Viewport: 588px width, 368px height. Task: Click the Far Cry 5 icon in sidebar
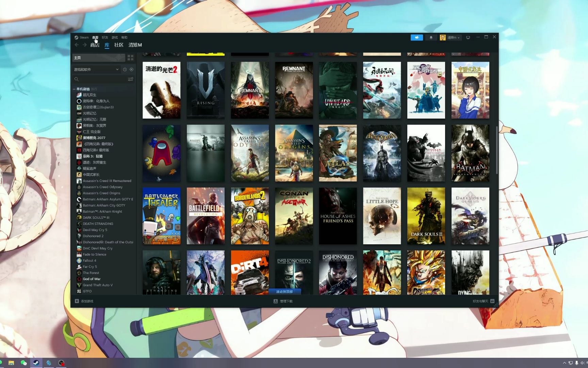click(x=79, y=267)
